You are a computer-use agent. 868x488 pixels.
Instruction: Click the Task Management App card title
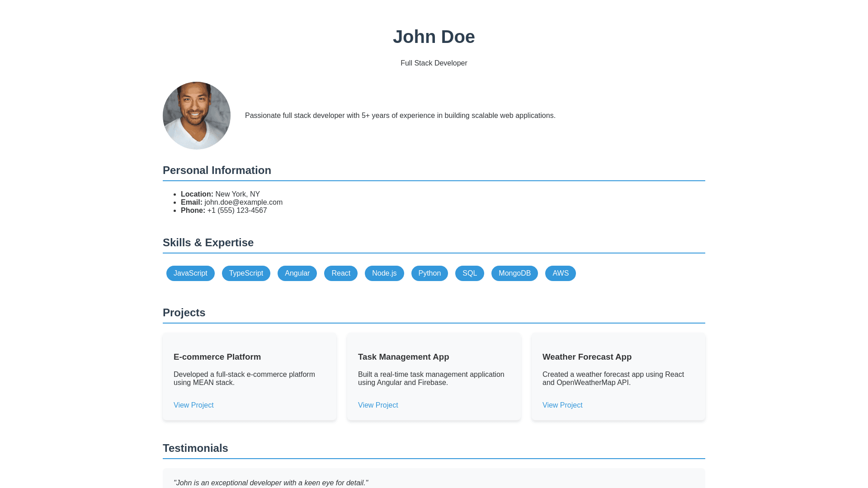point(403,357)
